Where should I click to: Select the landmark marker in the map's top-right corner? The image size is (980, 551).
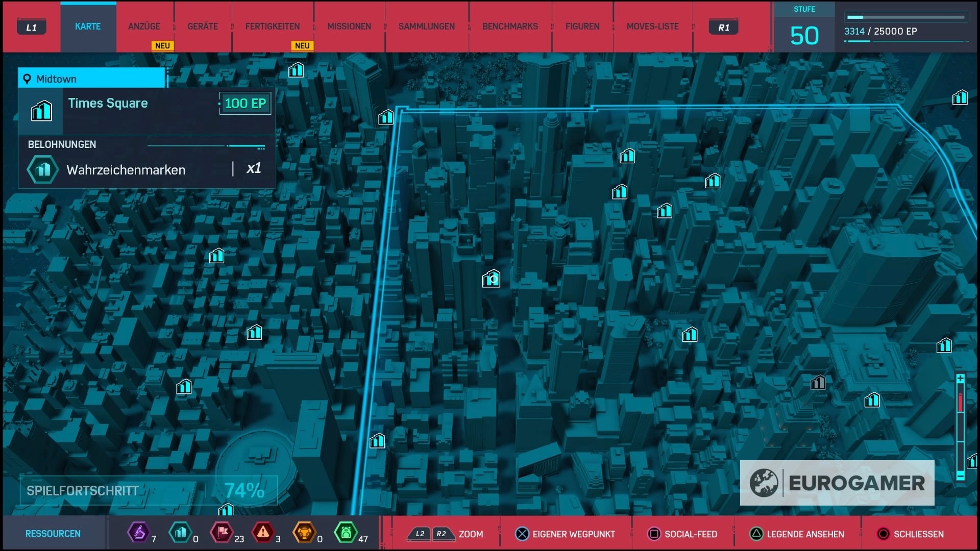coord(960,97)
